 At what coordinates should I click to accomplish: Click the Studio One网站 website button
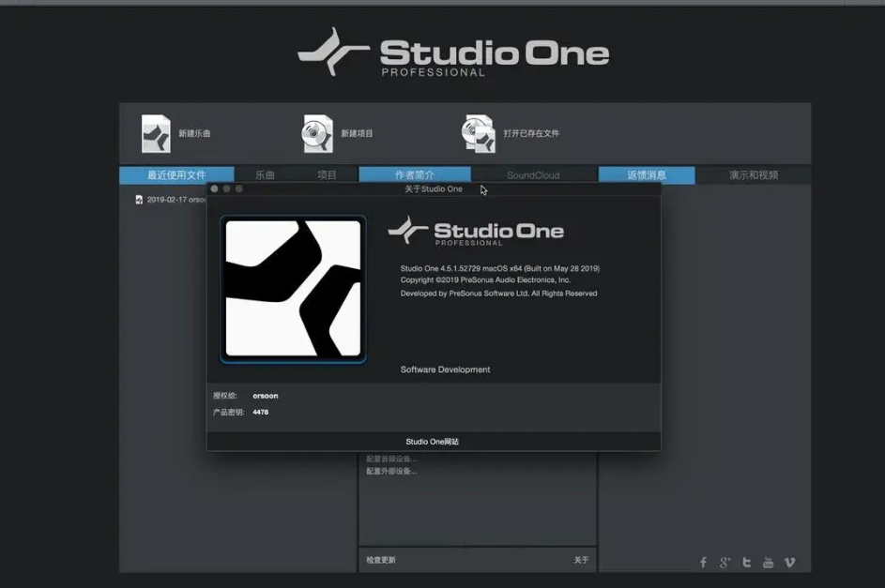[x=434, y=442]
